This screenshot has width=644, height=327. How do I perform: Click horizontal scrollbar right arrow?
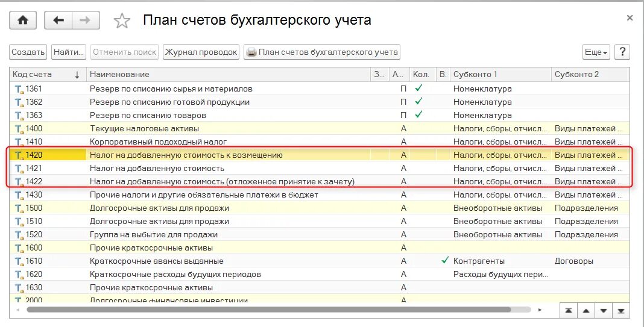[540, 310]
